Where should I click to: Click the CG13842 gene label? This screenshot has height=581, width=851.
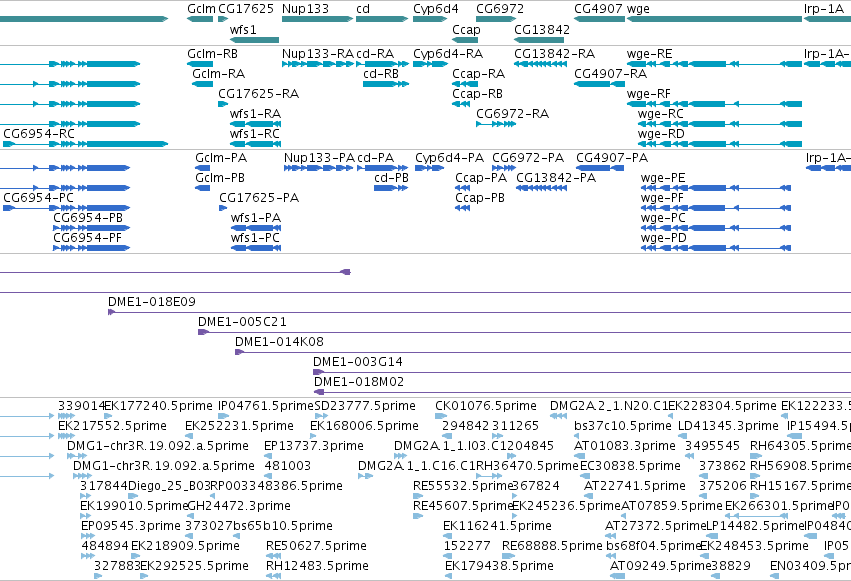coord(542,29)
